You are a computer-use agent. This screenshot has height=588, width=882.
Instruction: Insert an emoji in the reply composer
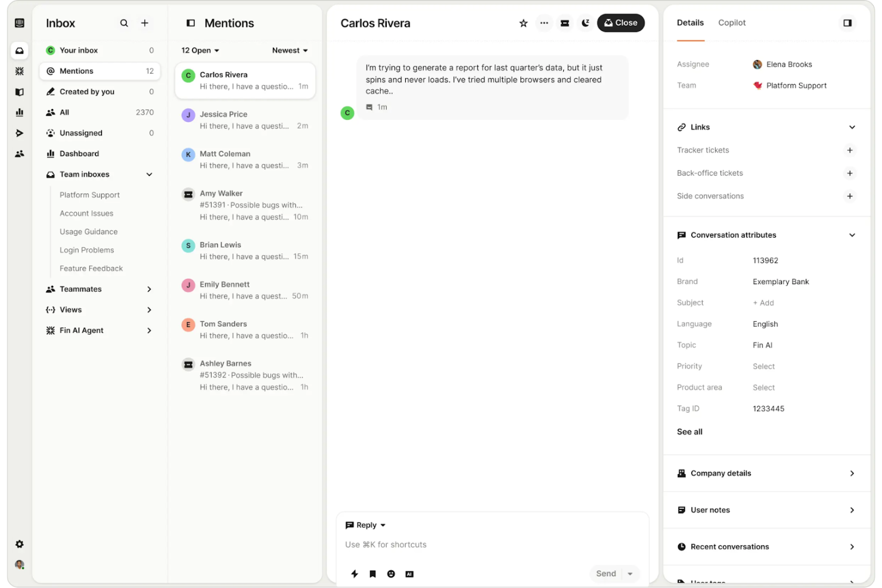(x=391, y=574)
